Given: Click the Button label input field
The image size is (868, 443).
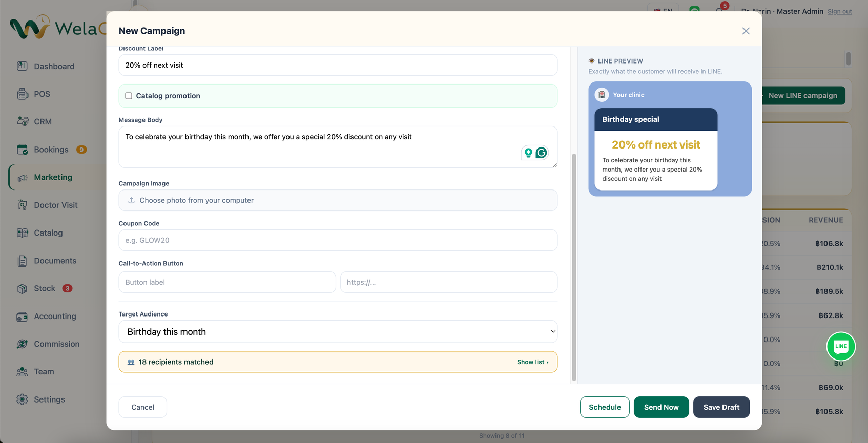Looking at the screenshot, I should pos(227,282).
